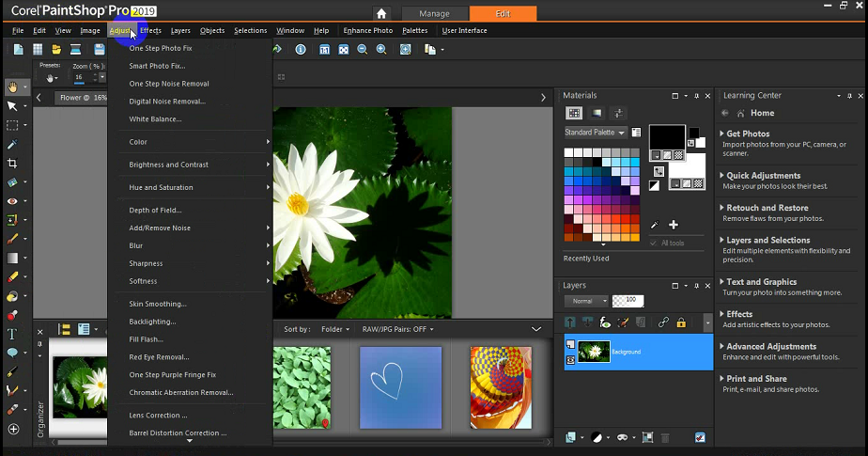Select the Text tool
Image resolution: width=868 pixels, height=456 pixels.
point(12,334)
